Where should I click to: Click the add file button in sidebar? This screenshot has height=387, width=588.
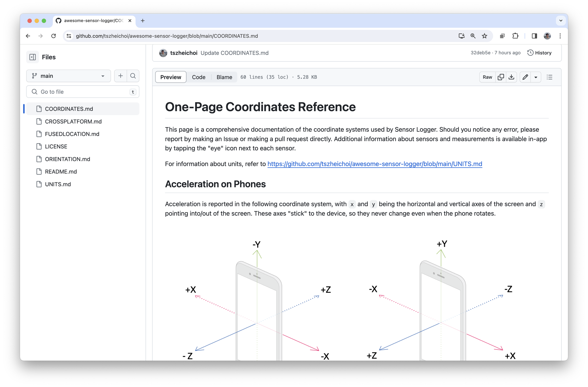(121, 76)
